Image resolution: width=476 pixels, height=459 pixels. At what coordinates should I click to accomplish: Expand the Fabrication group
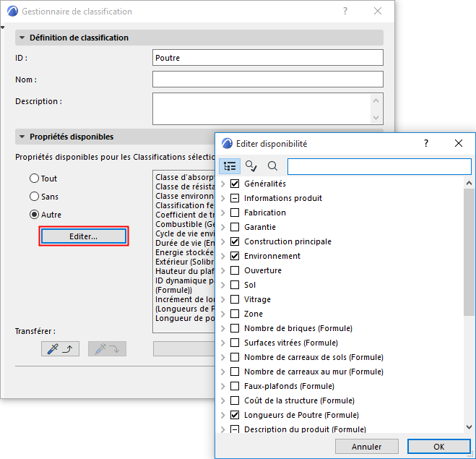pos(223,213)
